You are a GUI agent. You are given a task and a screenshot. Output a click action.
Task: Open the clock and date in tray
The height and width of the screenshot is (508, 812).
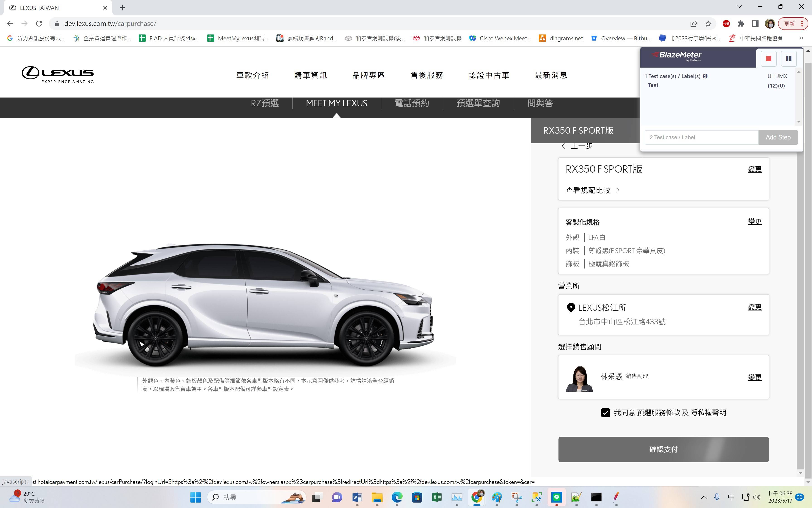[x=780, y=497]
